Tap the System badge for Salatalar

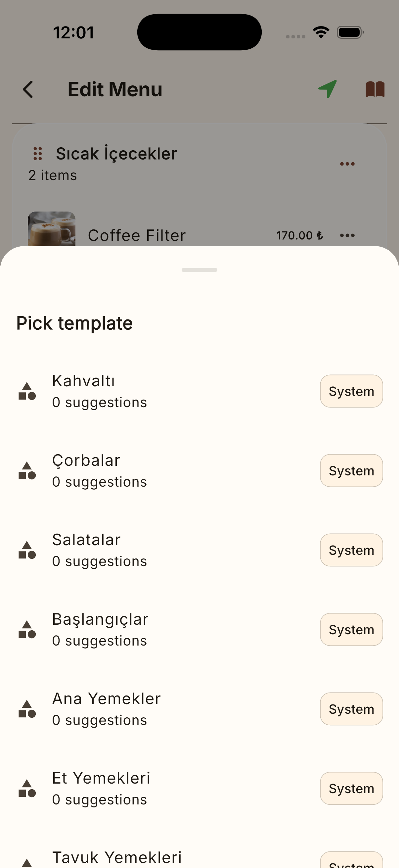[x=351, y=550]
